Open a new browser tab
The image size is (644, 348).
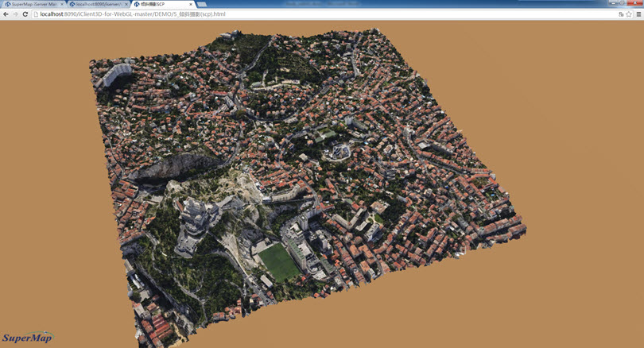click(202, 4)
